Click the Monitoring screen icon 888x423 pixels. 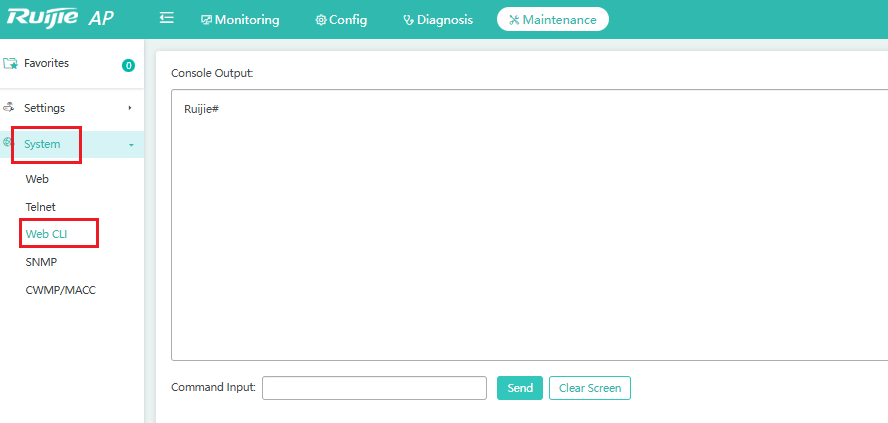206,20
